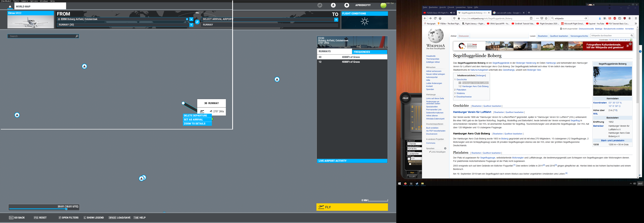644x223 pixels.
Task: Open Load/Save from bottom bar
Action: [120, 218]
